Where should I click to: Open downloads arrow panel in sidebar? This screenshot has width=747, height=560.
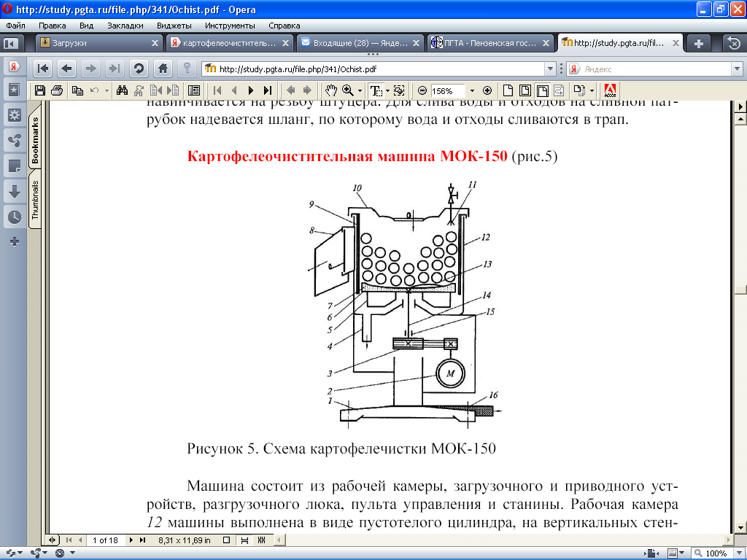15,192
